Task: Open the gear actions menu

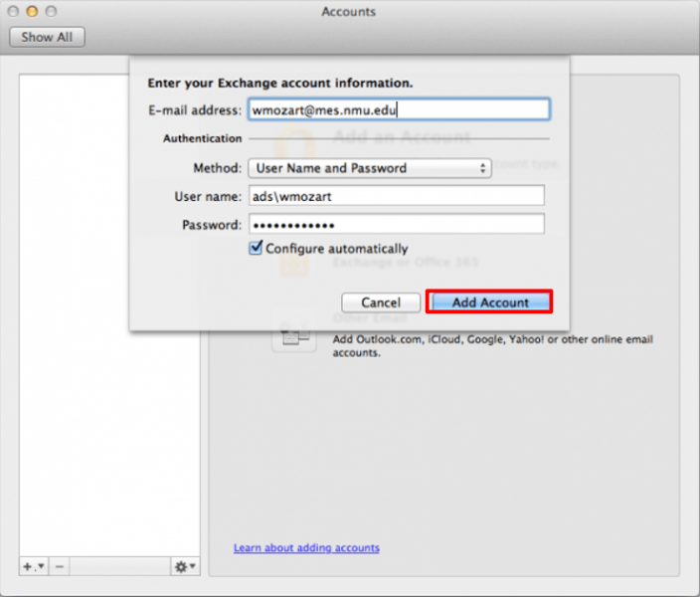Action: [185, 566]
